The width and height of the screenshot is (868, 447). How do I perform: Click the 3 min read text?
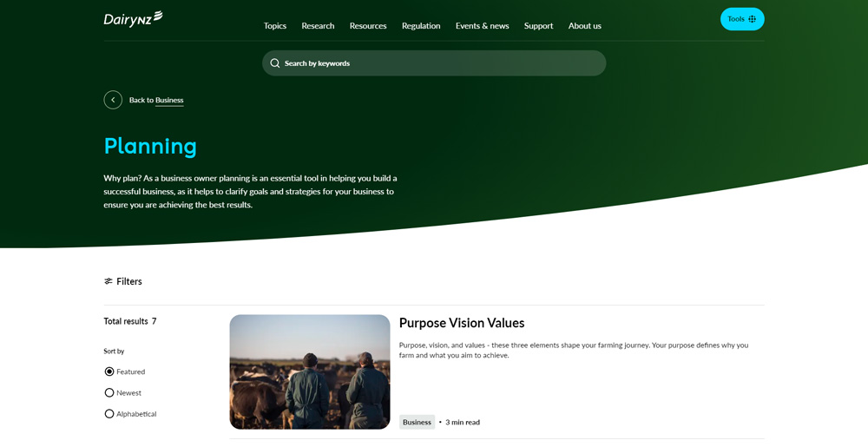pyautogui.click(x=463, y=422)
